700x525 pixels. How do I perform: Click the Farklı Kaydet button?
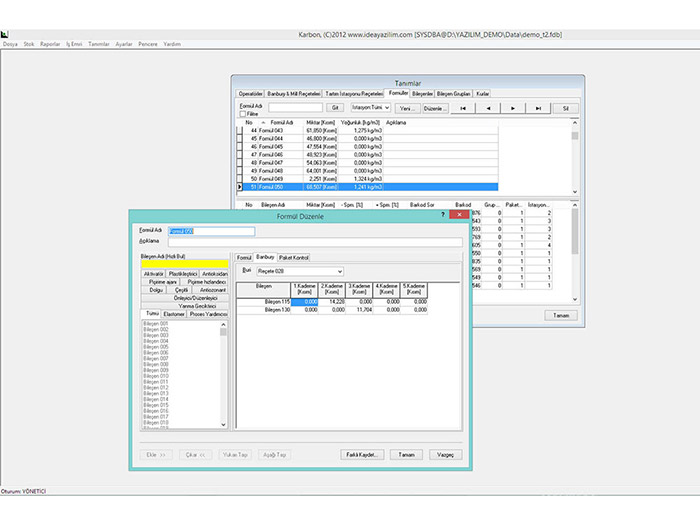[362, 453]
